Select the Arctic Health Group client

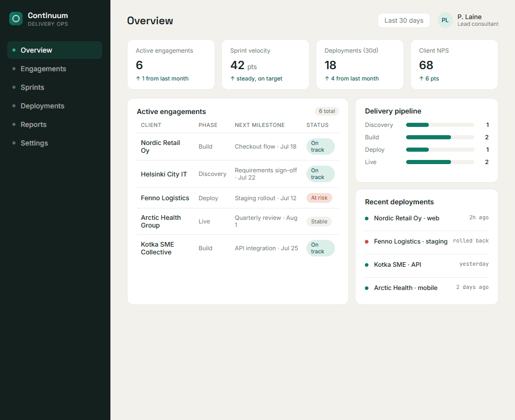pos(161,221)
